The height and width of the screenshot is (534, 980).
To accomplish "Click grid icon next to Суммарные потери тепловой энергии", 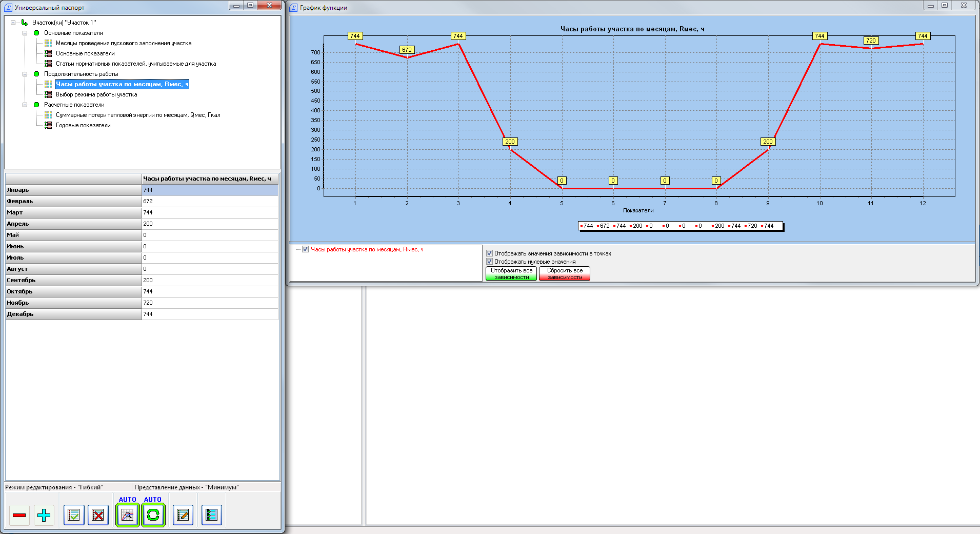I will tap(48, 115).
